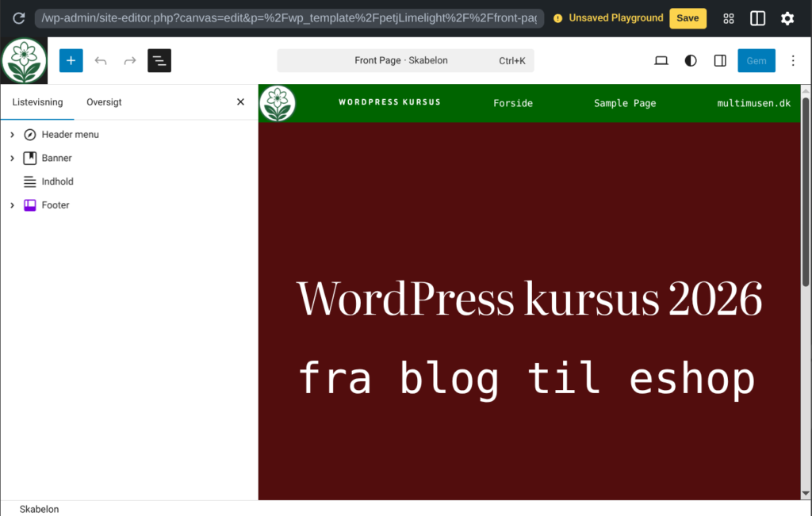
Task: Click the Playground URL address field
Action: coord(289,18)
